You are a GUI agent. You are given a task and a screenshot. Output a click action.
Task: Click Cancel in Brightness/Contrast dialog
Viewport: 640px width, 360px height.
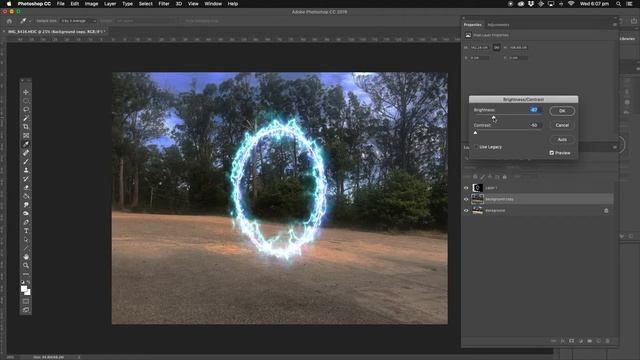[562, 125]
